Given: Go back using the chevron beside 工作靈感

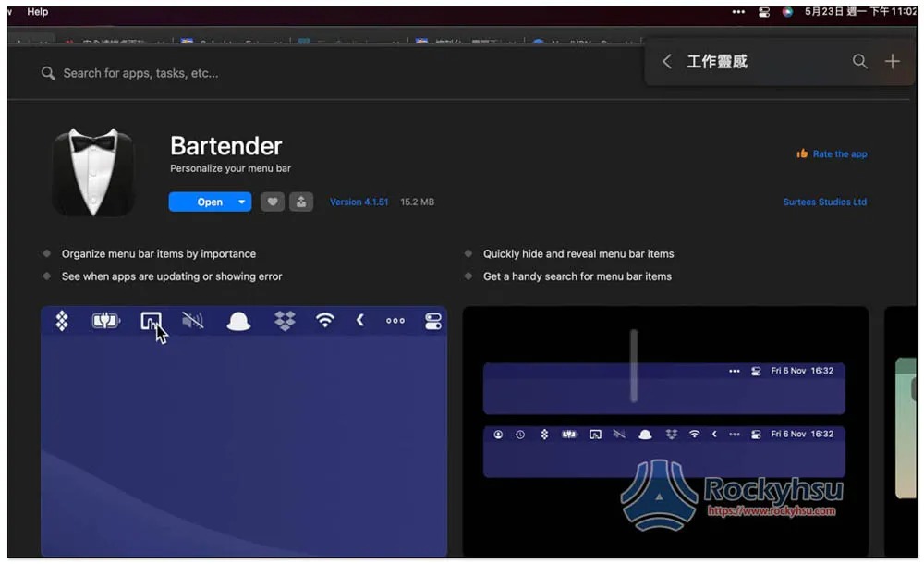Looking at the screenshot, I should pyautogui.click(x=666, y=62).
